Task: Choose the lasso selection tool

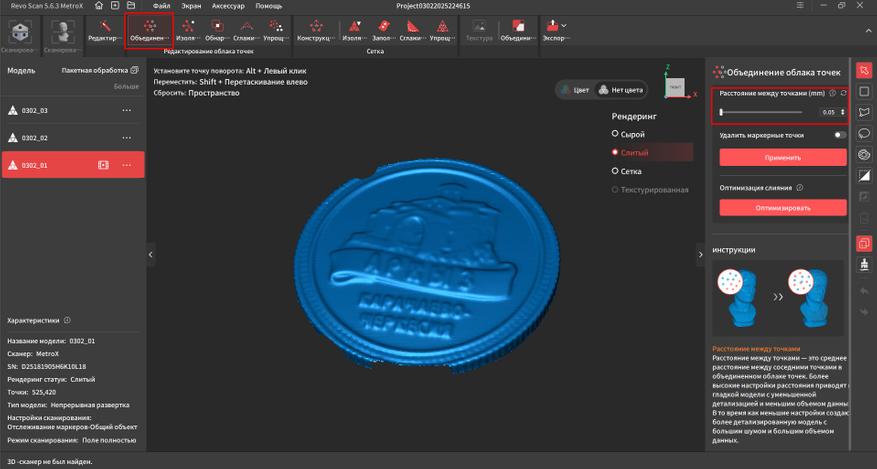Action: (864, 133)
